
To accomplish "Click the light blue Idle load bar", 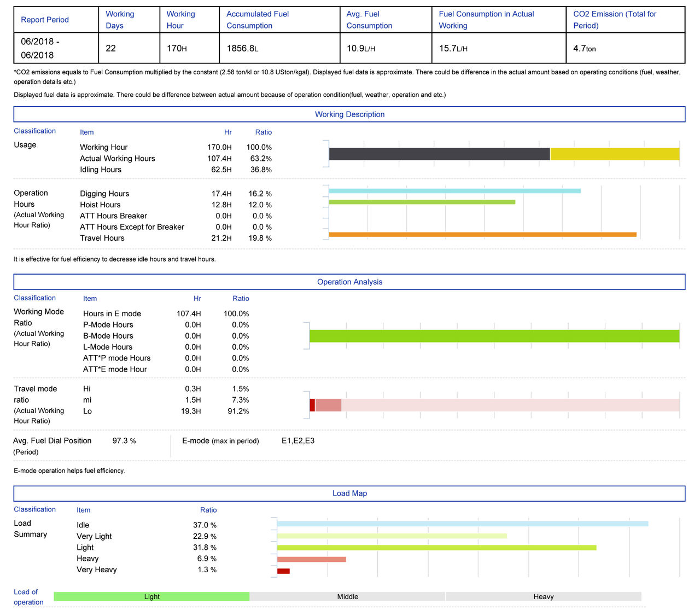I will [462, 524].
